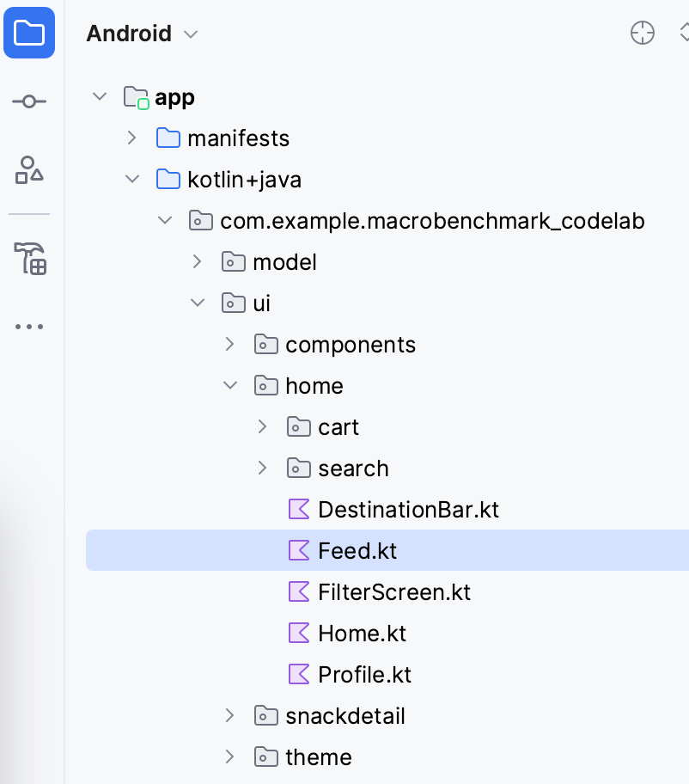Select Home.kt in the file tree
The image size is (689, 784).
tap(362, 634)
